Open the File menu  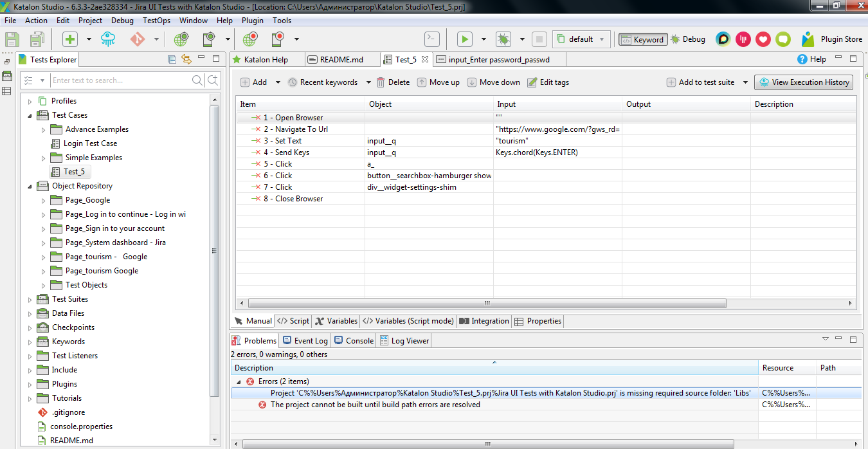pyautogui.click(x=10, y=20)
